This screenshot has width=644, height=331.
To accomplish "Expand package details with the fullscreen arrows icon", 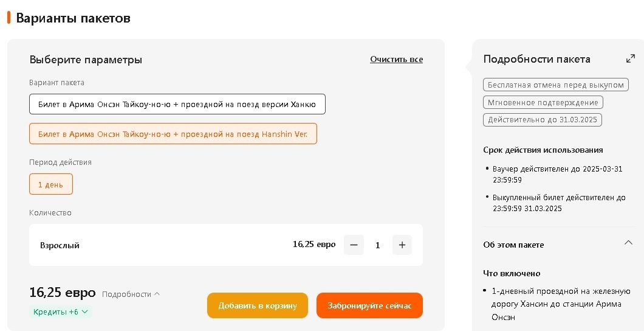I will click(631, 59).
